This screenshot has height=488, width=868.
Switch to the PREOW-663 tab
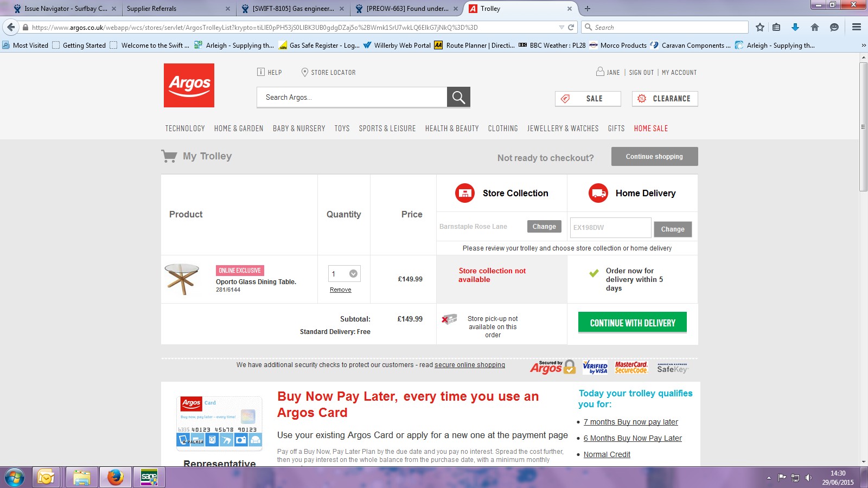click(407, 9)
